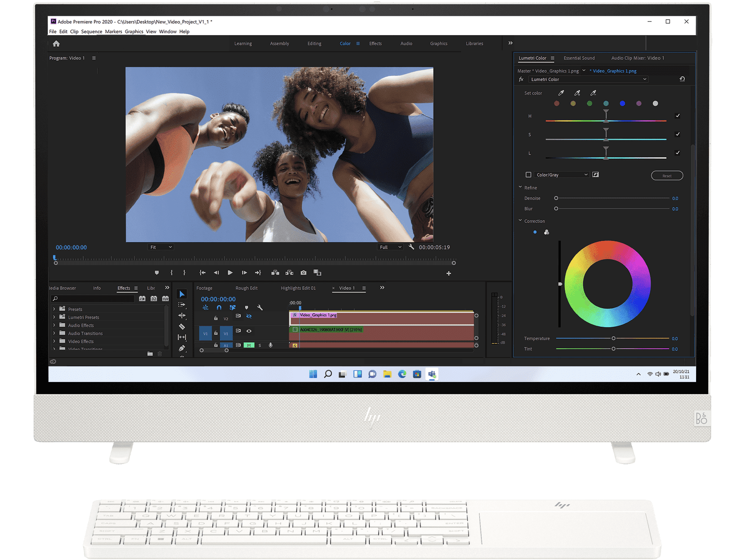
Task: Adjust the Temperature slider handle
Action: pos(613,338)
